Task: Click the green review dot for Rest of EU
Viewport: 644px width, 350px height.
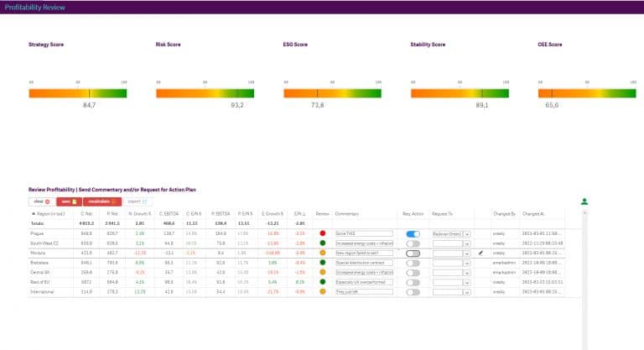Action: point(323,283)
